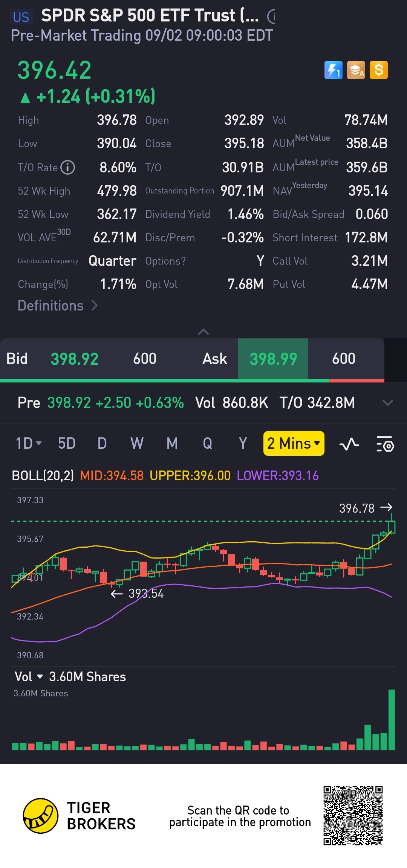Screen dimensions: 407x868
Task: Tap the last price 396.42
Action: pos(55,70)
